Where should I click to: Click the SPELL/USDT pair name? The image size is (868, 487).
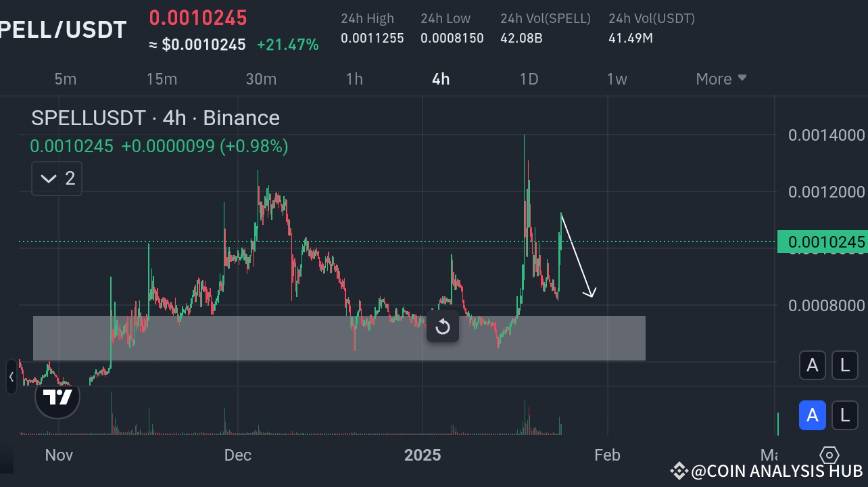point(63,30)
